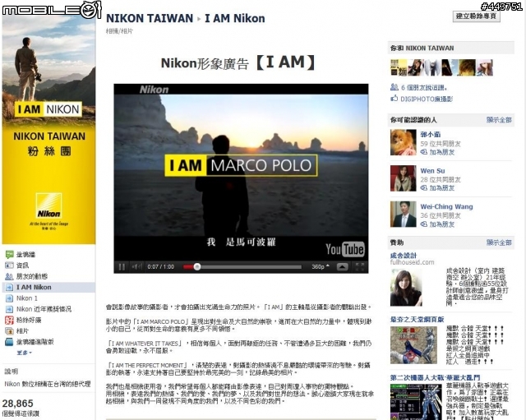Click the I AM MARCO POLO video frame
The width and height of the screenshot is (526, 420).
click(x=241, y=165)
